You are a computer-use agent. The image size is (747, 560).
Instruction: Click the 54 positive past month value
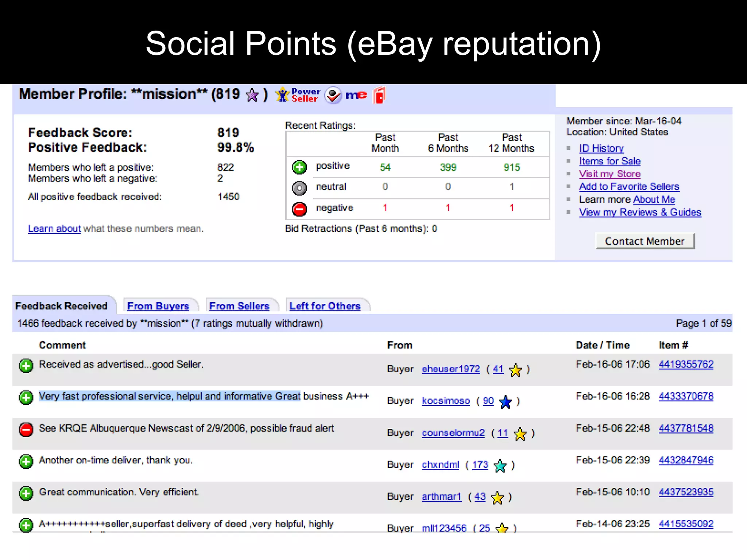tap(385, 167)
